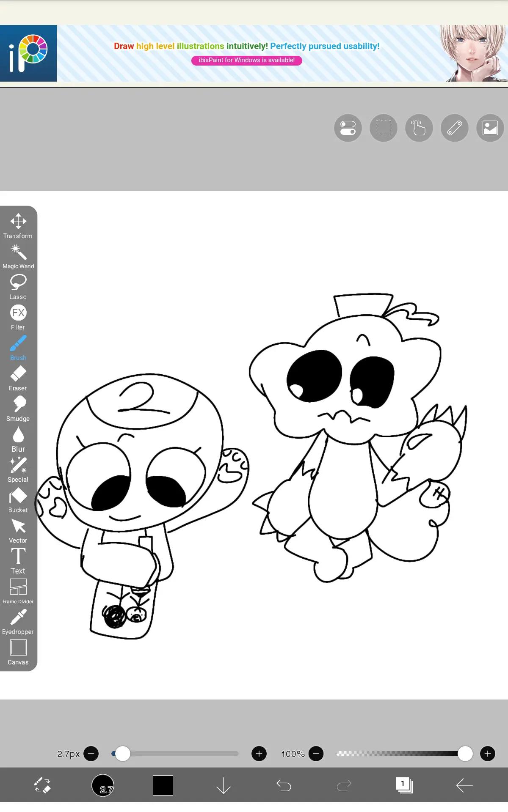
Task: Select the Smudge tool
Action: click(18, 409)
